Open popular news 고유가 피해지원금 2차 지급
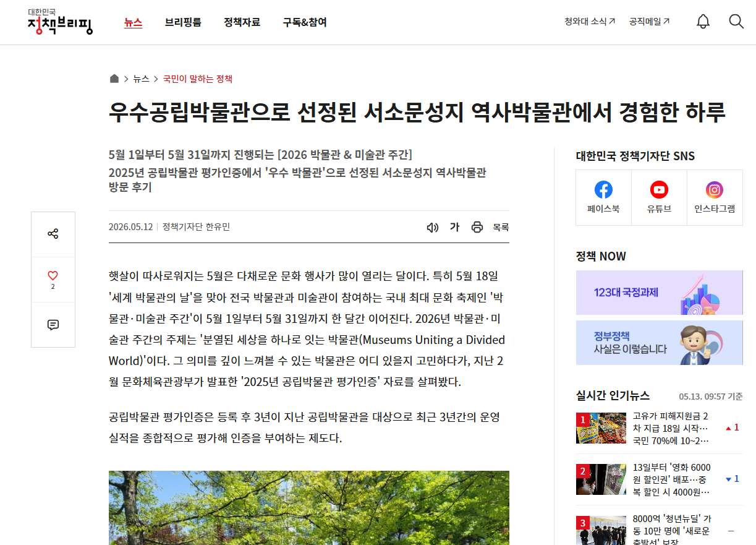The image size is (756, 545). [672, 428]
